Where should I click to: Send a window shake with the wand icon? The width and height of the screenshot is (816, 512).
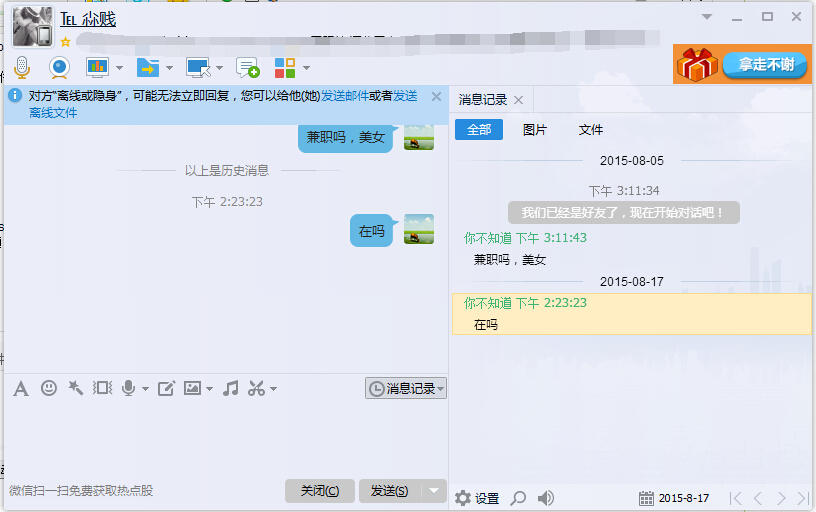click(75, 388)
